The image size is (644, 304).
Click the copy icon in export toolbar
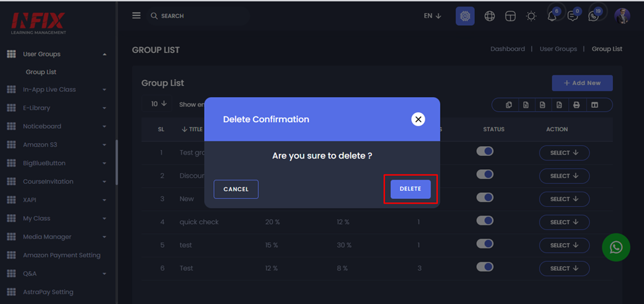coord(509,105)
